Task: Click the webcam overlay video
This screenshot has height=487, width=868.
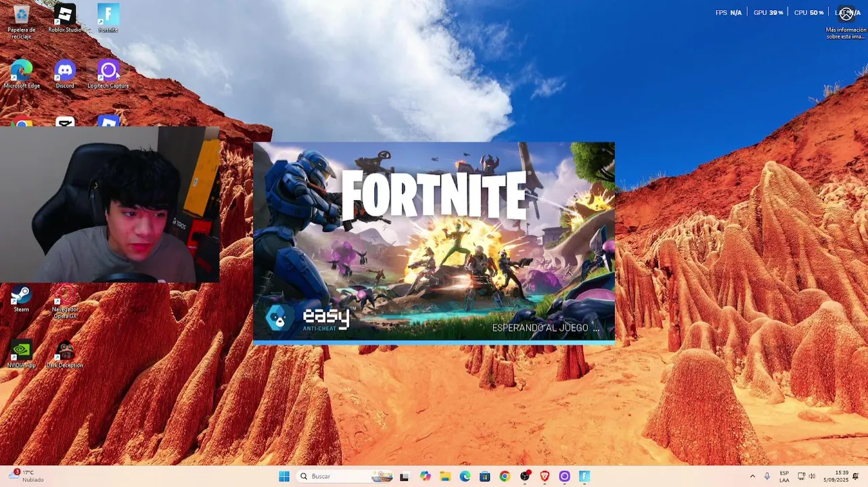Action: point(110,204)
